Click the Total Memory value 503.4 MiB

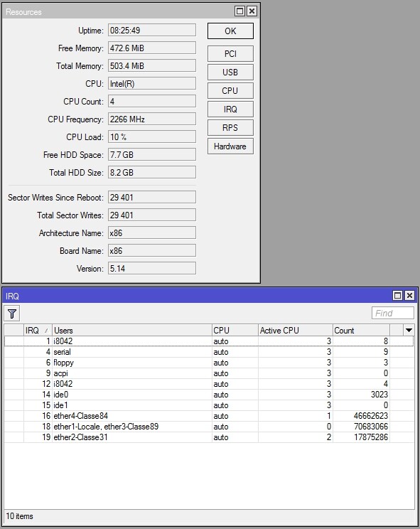(x=151, y=66)
